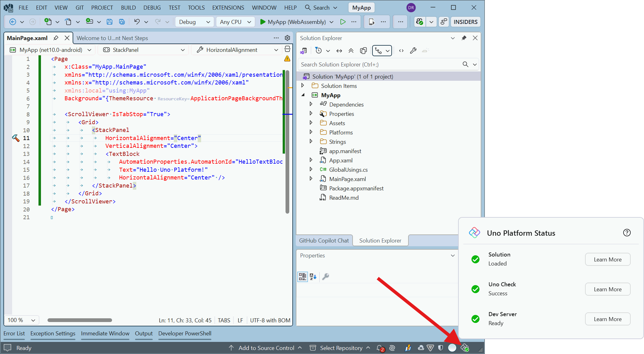Open the Debug configuration dropdown
Viewport: 644px width, 354px height.
(x=195, y=22)
